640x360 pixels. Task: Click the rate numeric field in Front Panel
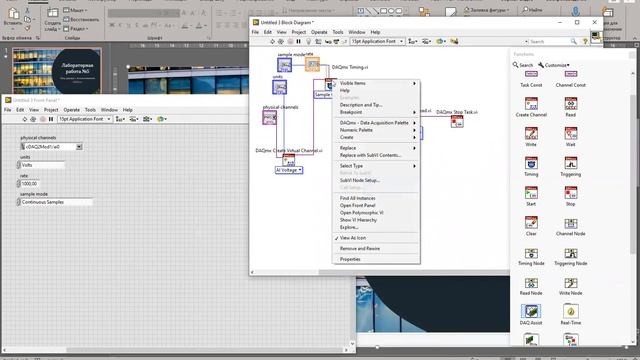[x=30, y=184]
